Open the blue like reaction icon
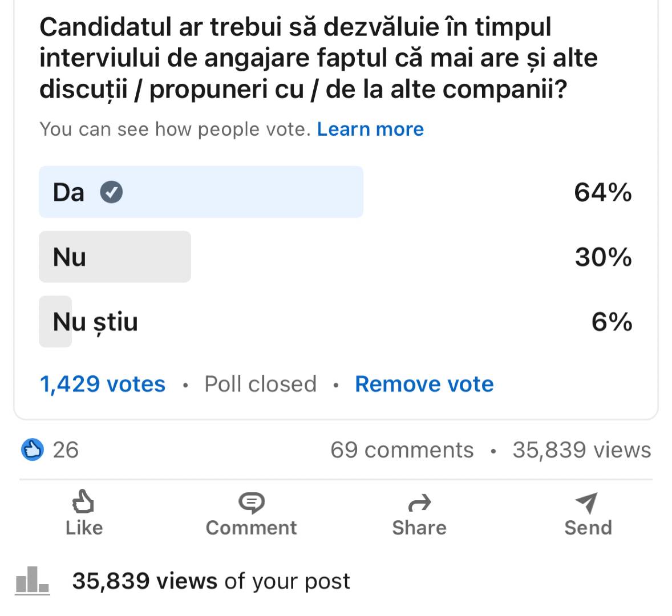 (x=33, y=450)
